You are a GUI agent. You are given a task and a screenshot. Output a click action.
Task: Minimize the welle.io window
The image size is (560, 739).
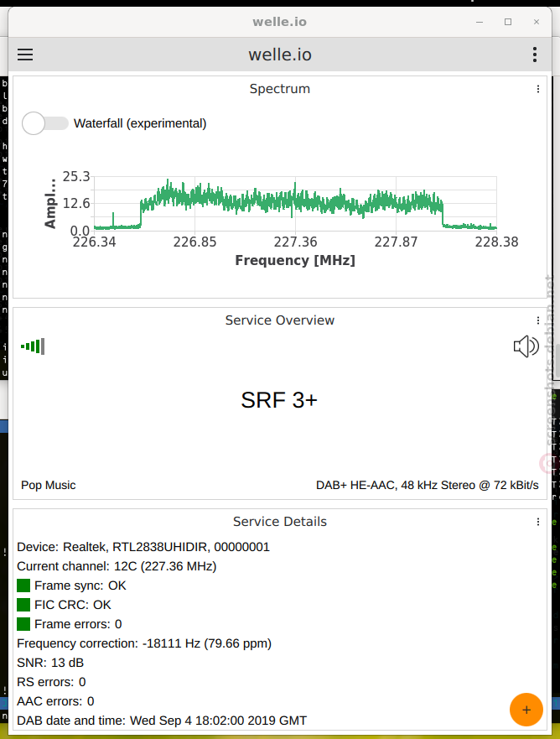click(480, 22)
